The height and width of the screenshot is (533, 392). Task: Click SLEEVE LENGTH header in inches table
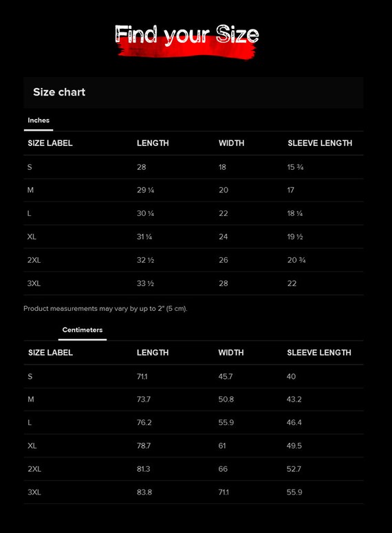320,143
